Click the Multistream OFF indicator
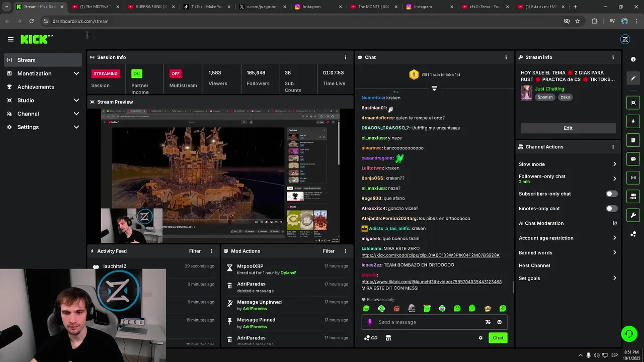Image resolution: width=644 pixels, height=362 pixels. 175,73
